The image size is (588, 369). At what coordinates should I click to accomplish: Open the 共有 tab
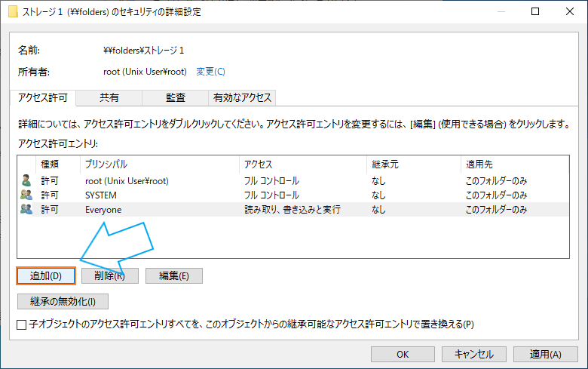(109, 98)
